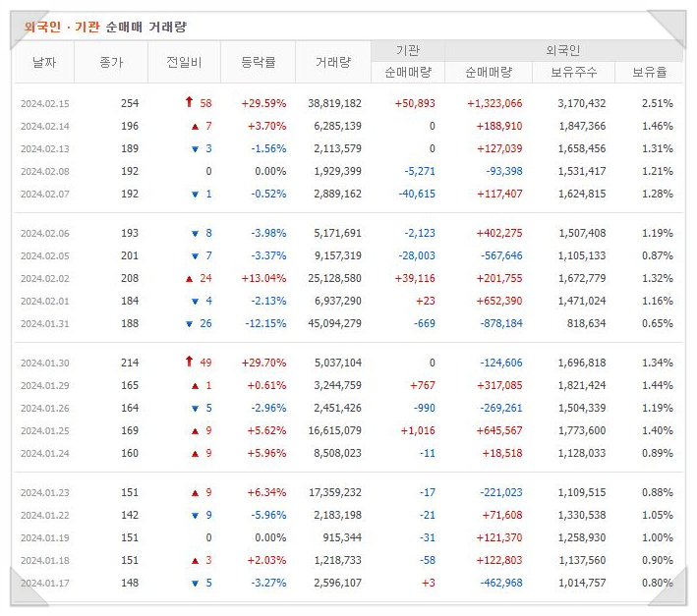Viewport: 697px width, 616px height.
Task: Click the foreign net value -567,646
Action: [501, 255]
